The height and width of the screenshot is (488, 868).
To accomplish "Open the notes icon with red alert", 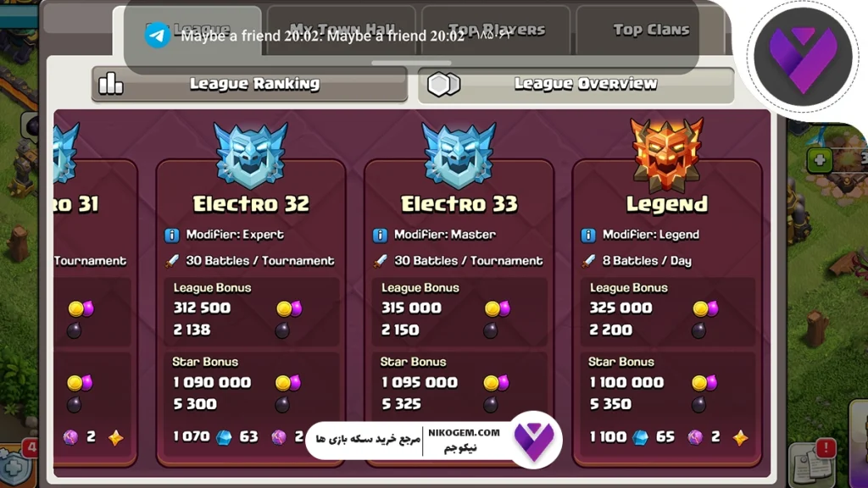I will (813, 461).
